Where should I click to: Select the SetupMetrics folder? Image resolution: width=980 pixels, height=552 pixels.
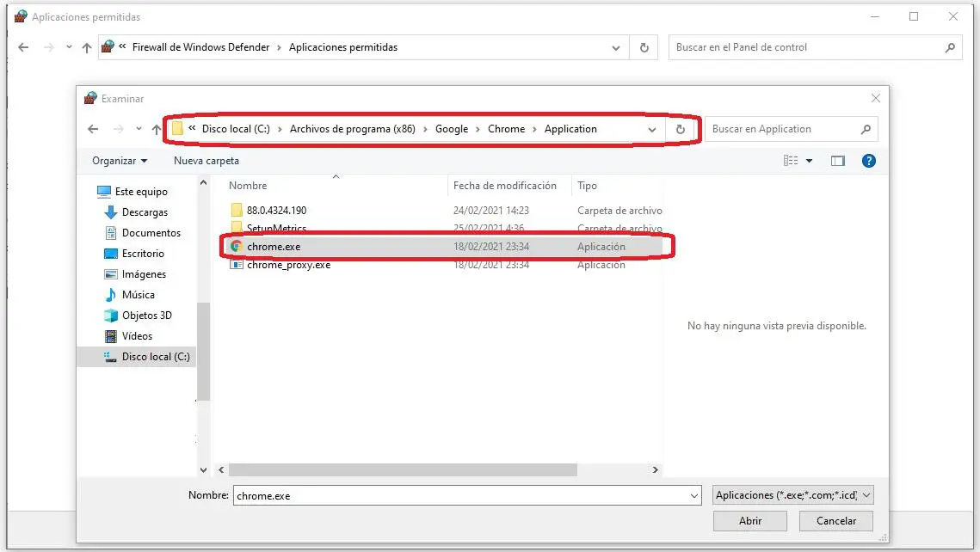pos(276,227)
